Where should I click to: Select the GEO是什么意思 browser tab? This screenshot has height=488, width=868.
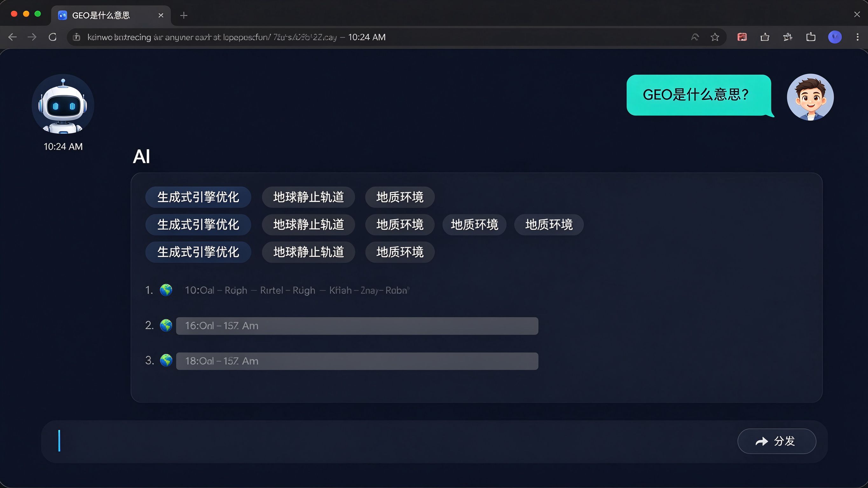[111, 16]
